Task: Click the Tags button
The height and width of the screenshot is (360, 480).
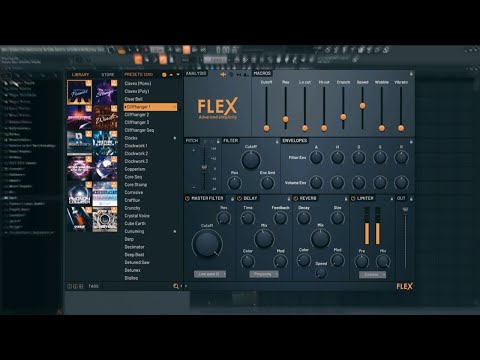Action: click(93, 286)
